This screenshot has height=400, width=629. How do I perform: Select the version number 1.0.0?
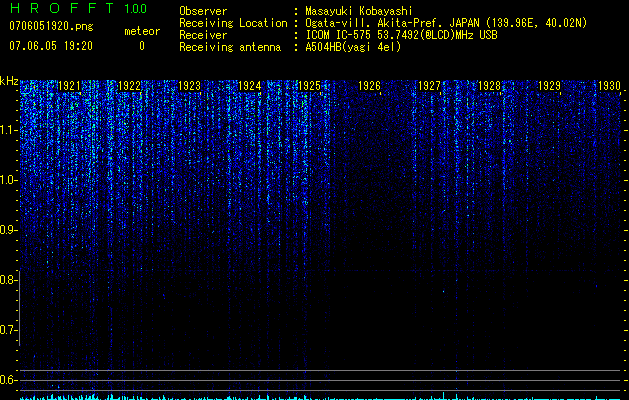[x=135, y=8]
